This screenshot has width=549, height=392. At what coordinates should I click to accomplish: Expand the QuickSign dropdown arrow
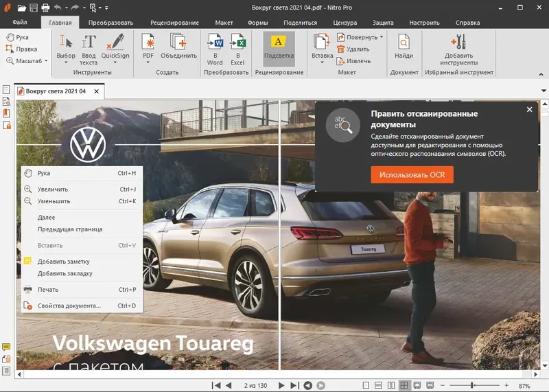115,62
